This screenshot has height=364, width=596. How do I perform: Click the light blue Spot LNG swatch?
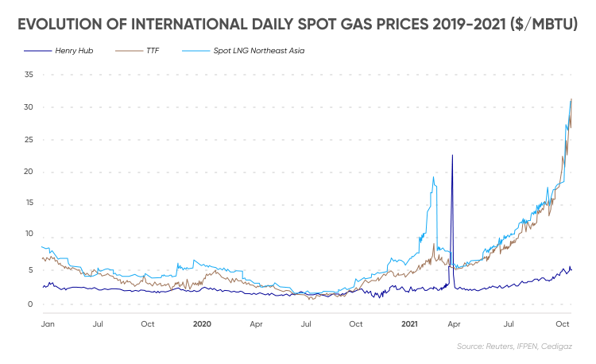[195, 51]
